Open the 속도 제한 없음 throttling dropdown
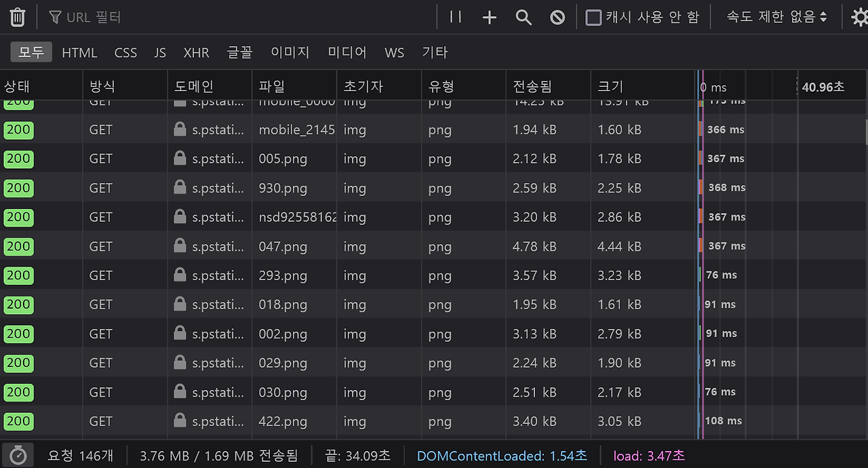The width and height of the screenshot is (868, 468). (776, 16)
